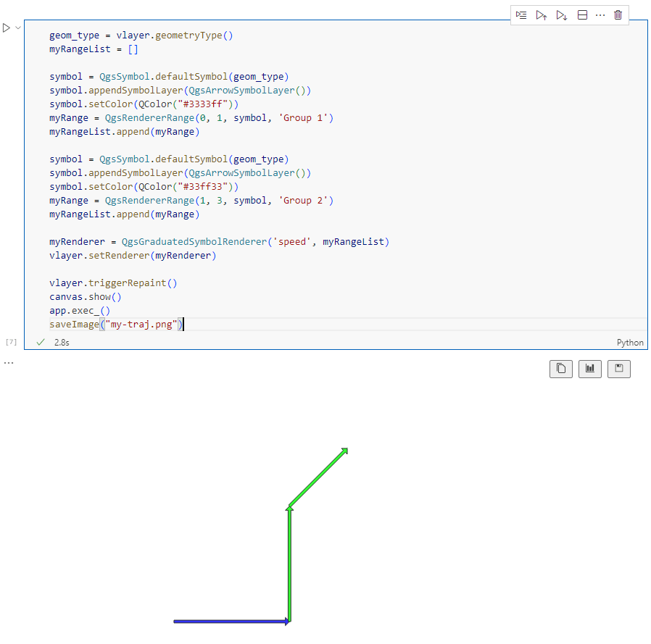Viewport: 651px width, 644px height.
Task: Click the green success checkmark status
Action: coord(41,342)
